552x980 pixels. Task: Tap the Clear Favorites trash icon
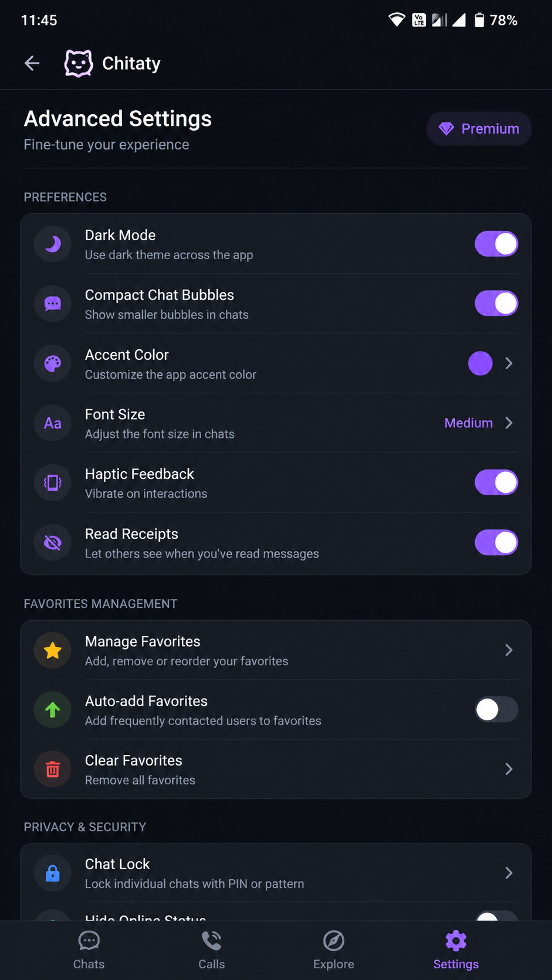53,769
